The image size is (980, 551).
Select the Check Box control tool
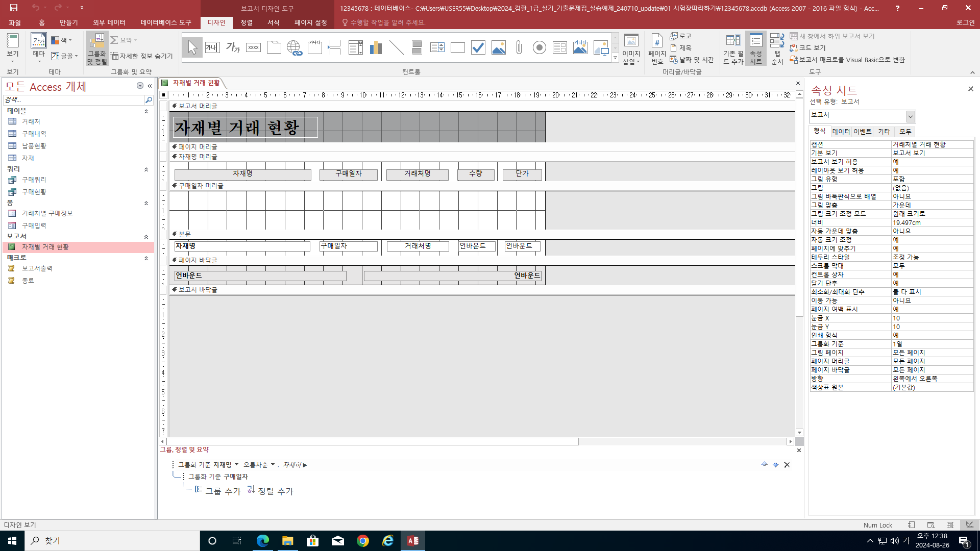point(478,47)
